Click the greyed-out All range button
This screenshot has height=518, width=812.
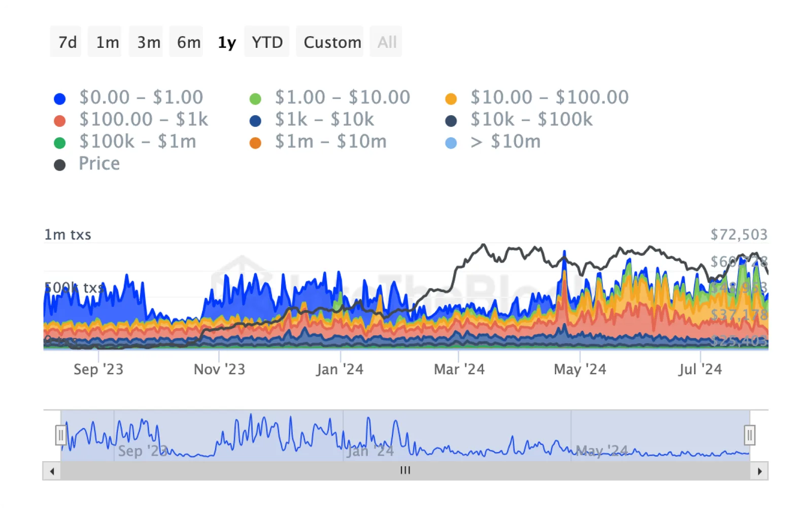click(386, 42)
